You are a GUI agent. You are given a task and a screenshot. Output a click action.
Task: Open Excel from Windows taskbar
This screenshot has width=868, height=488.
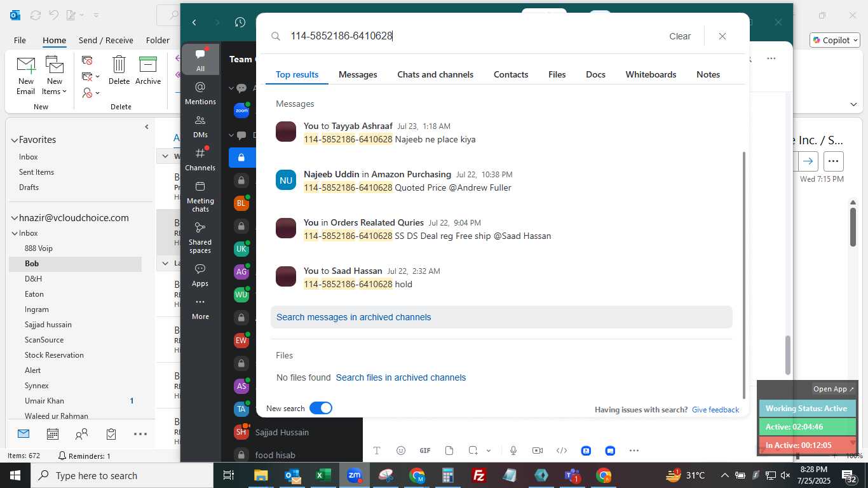point(323,475)
